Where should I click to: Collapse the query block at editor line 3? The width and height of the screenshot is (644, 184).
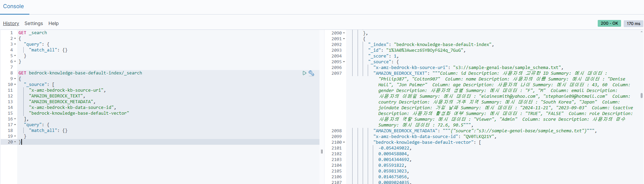click(x=15, y=44)
